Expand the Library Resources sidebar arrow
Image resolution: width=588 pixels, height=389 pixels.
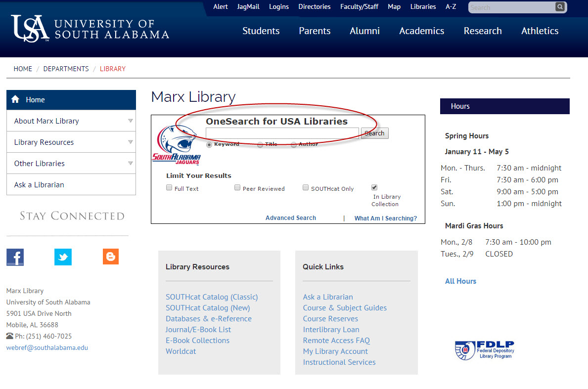click(x=130, y=142)
